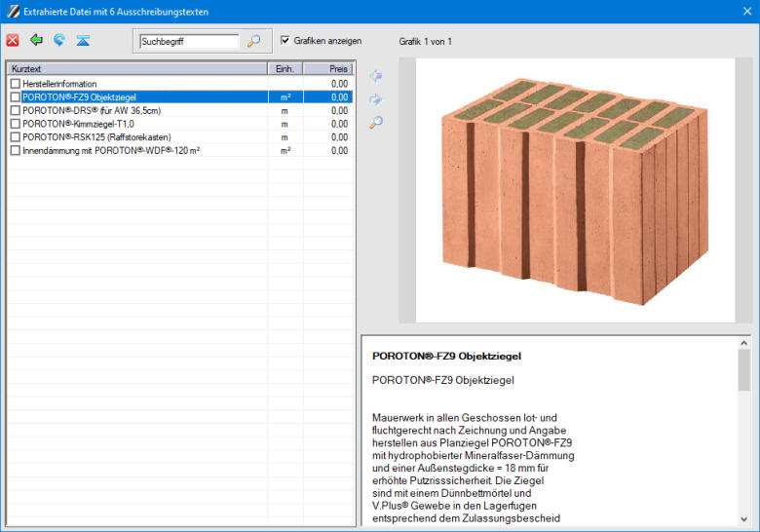Click the Grafik 1 von 1 label
The width and height of the screenshot is (760, 532).
pos(425,42)
